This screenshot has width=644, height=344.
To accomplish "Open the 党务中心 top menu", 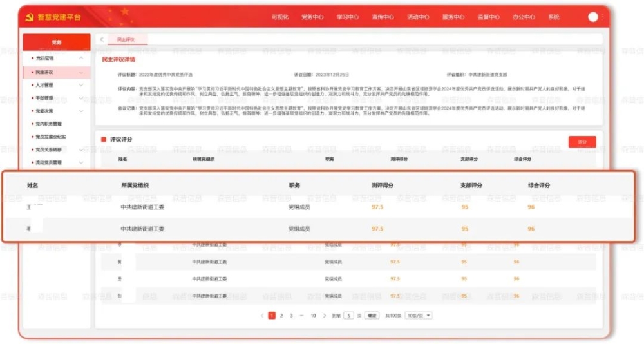I will (x=312, y=17).
